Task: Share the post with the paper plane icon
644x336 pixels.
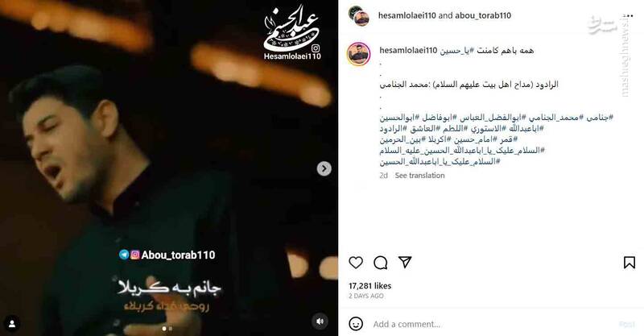Action: 405,262
